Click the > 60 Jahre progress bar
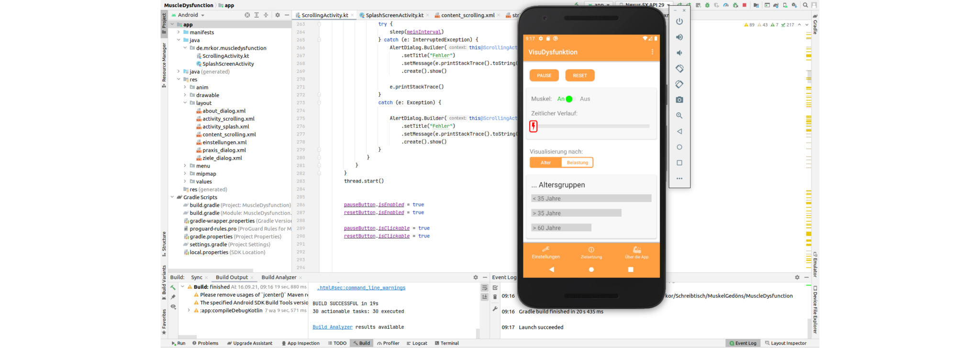 pyautogui.click(x=561, y=228)
